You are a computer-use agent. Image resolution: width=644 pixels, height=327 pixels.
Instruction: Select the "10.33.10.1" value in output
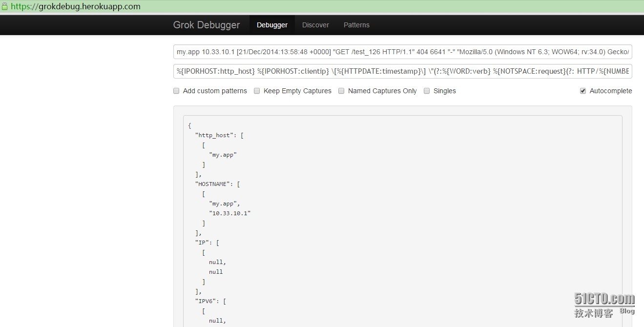click(230, 213)
